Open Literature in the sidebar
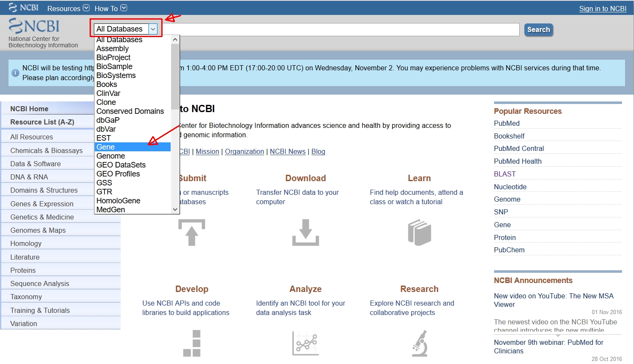 pos(25,257)
